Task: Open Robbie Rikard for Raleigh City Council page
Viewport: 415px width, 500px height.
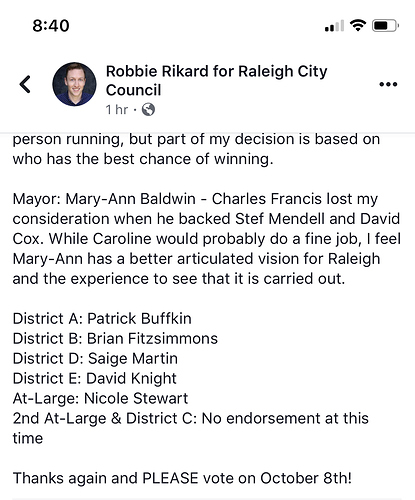Action: (x=216, y=80)
